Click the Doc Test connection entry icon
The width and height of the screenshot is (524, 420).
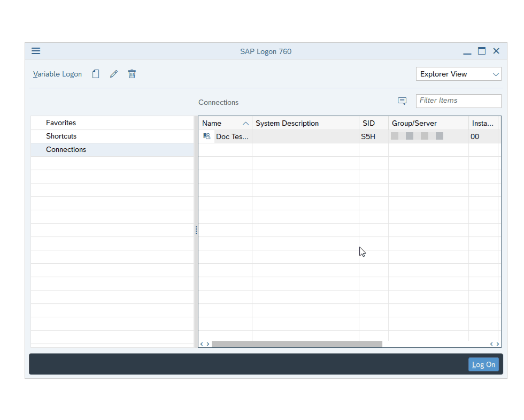207,137
